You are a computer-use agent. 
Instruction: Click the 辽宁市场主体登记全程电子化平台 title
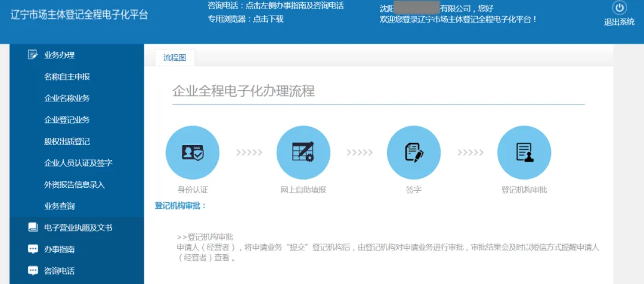(79, 15)
